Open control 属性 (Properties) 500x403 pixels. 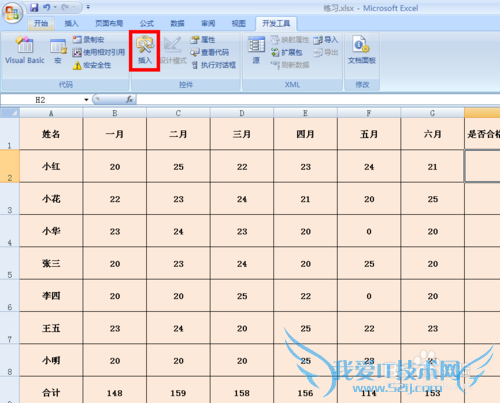coord(203,40)
